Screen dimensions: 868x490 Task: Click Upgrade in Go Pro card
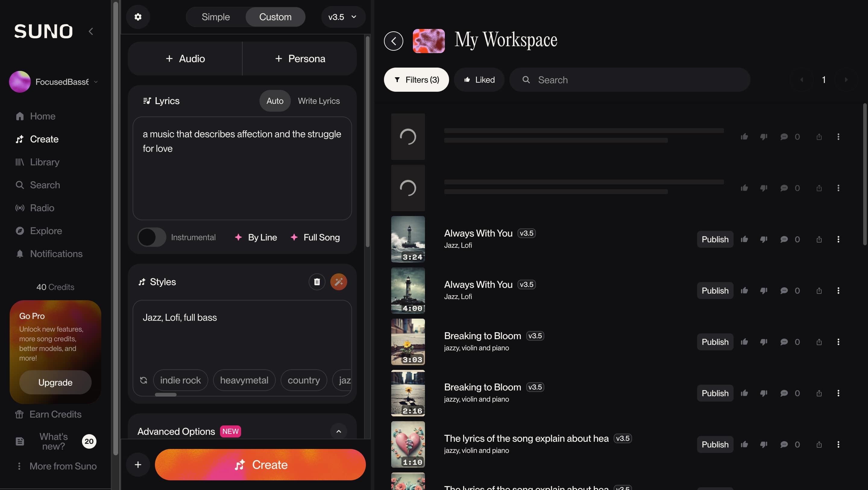(x=55, y=382)
